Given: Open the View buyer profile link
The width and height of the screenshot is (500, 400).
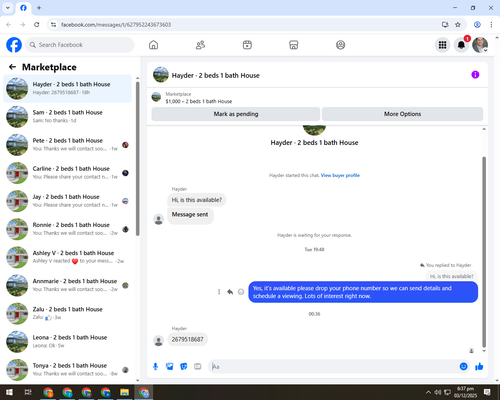Looking at the screenshot, I should pyautogui.click(x=340, y=175).
